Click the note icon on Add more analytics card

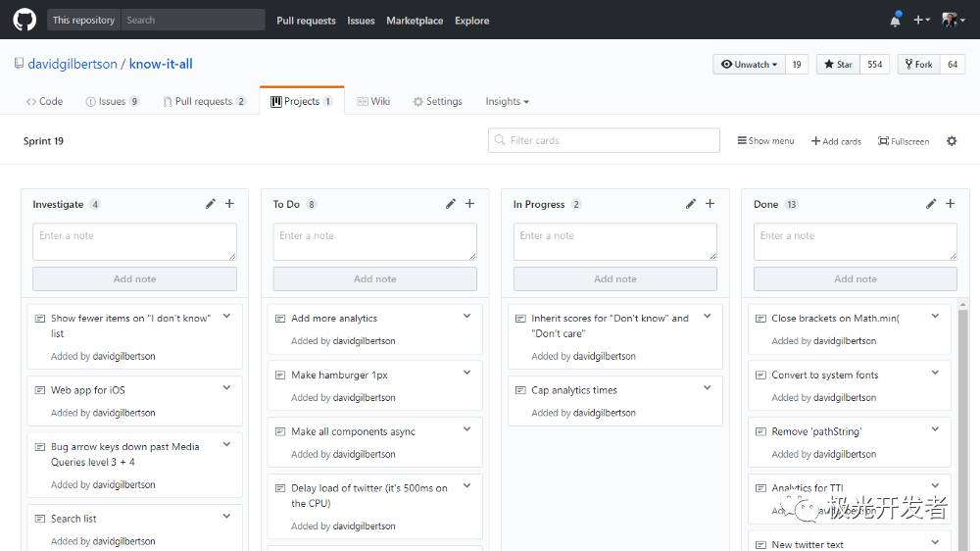coord(280,319)
